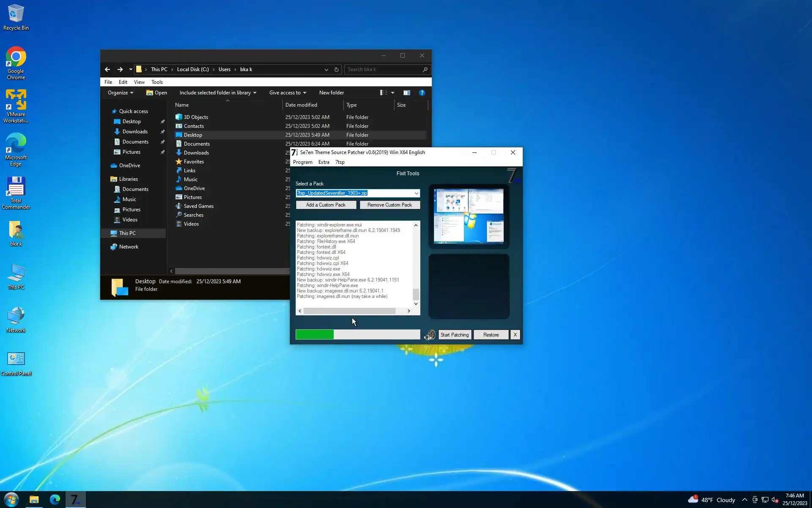Click the gears settings icon beside Start Patching
812x508 pixels.
(x=430, y=335)
